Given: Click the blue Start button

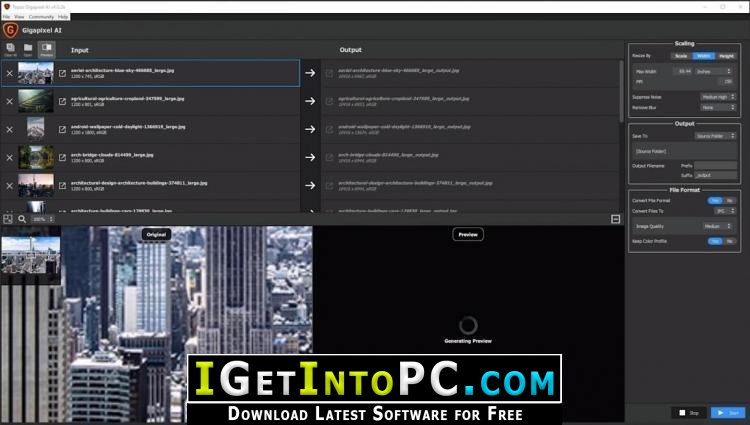Looking at the screenshot, I should (x=728, y=413).
